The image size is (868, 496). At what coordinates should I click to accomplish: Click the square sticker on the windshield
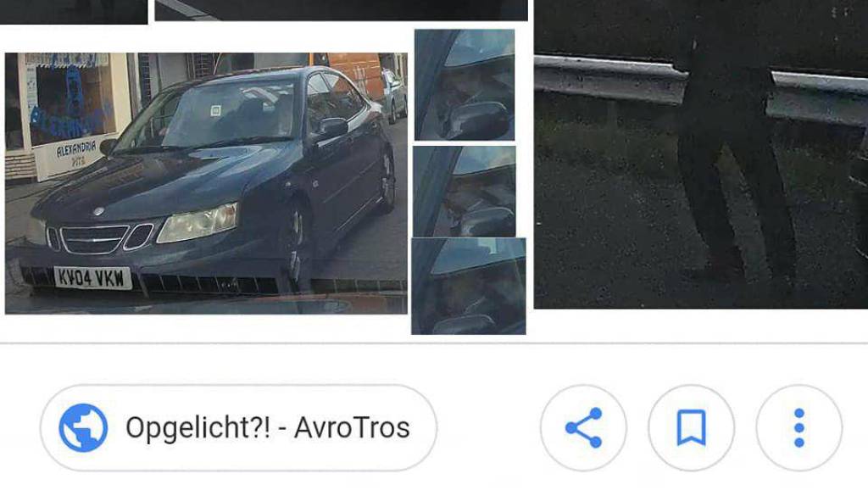(x=216, y=111)
